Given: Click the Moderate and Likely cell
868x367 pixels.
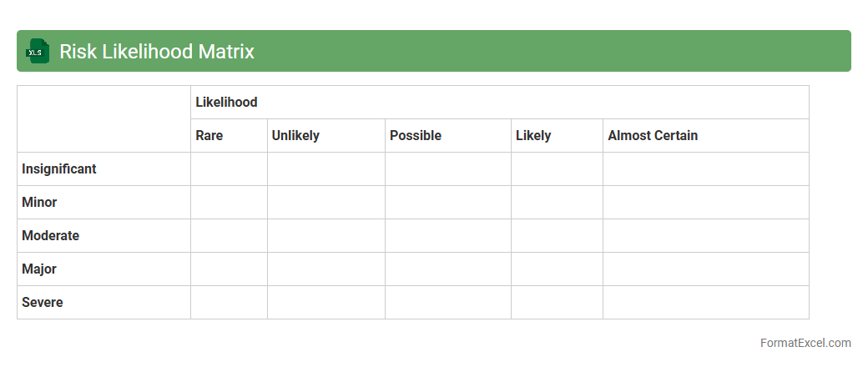Looking at the screenshot, I should pos(557,236).
